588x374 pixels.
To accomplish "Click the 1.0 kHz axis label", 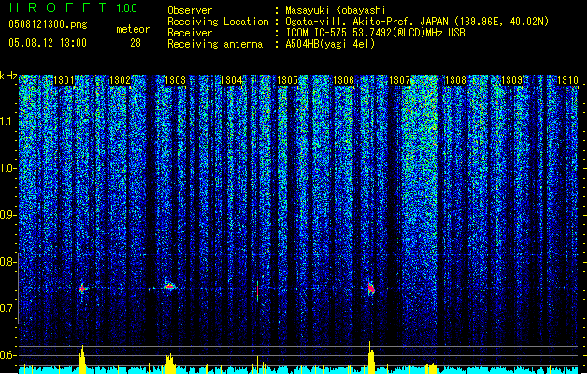I will tap(7, 168).
